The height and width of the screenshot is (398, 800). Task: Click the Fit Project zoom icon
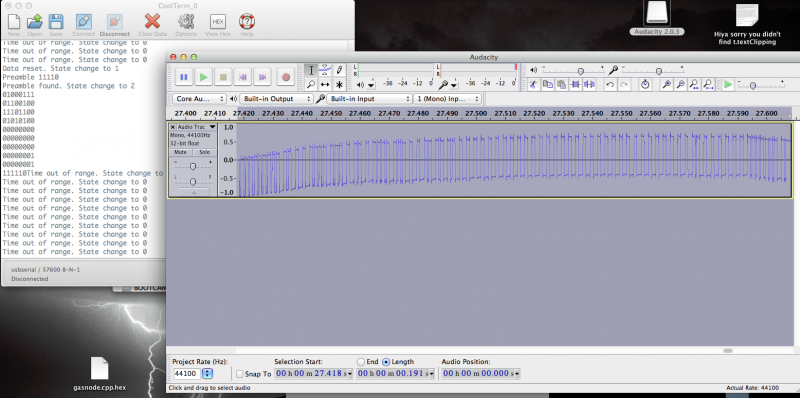[x=708, y=84]
